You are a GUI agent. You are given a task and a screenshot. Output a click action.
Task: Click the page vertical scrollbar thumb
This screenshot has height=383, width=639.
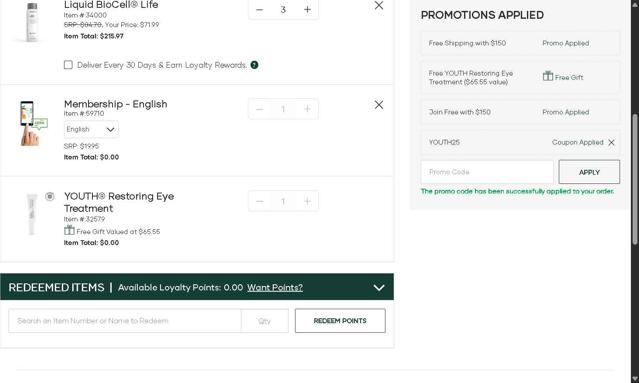click(x=635, y=179)
